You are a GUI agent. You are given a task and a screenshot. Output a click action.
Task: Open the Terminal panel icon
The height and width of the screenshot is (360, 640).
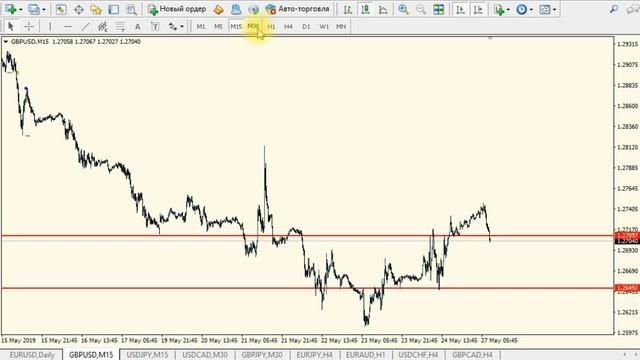coord(113,9)
